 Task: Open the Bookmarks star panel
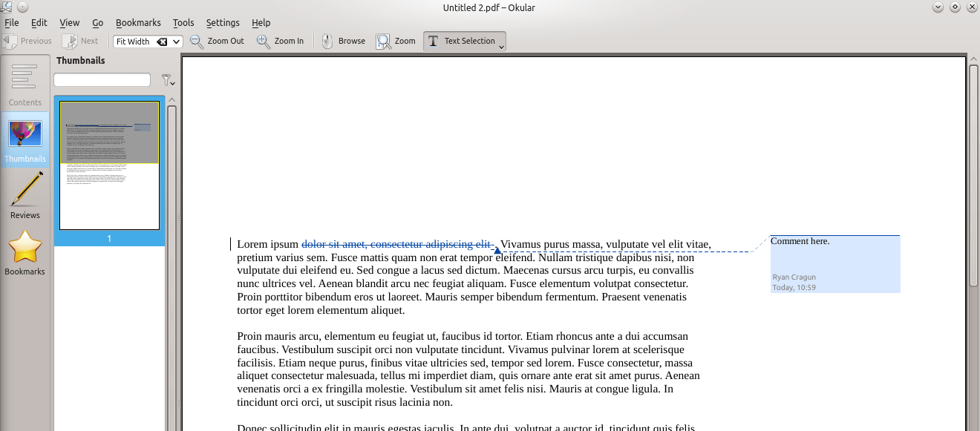point(25,252)
